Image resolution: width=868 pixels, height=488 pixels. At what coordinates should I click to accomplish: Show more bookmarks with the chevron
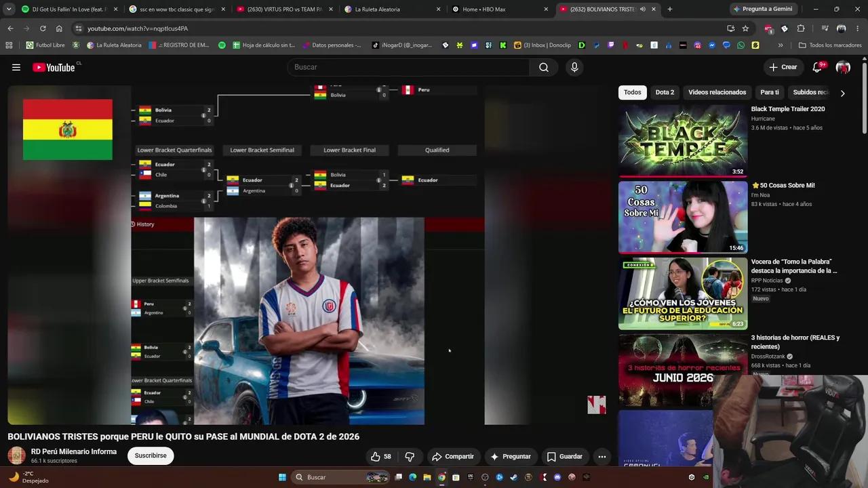click(x=781, y=45)
